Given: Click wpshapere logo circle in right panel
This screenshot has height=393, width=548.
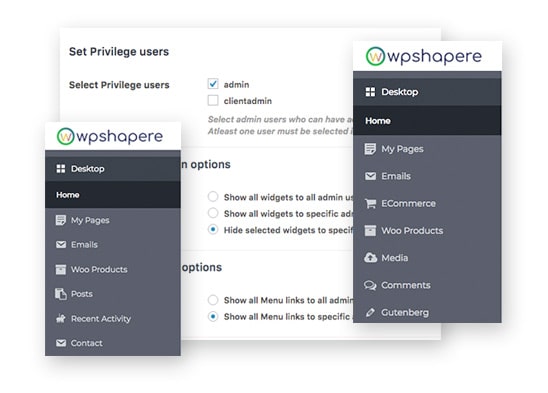Looking at the screenshot, I should (375, 56).
